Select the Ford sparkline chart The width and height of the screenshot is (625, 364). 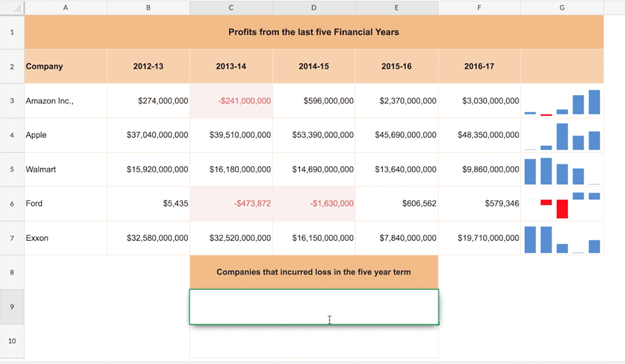coord(562,204)
